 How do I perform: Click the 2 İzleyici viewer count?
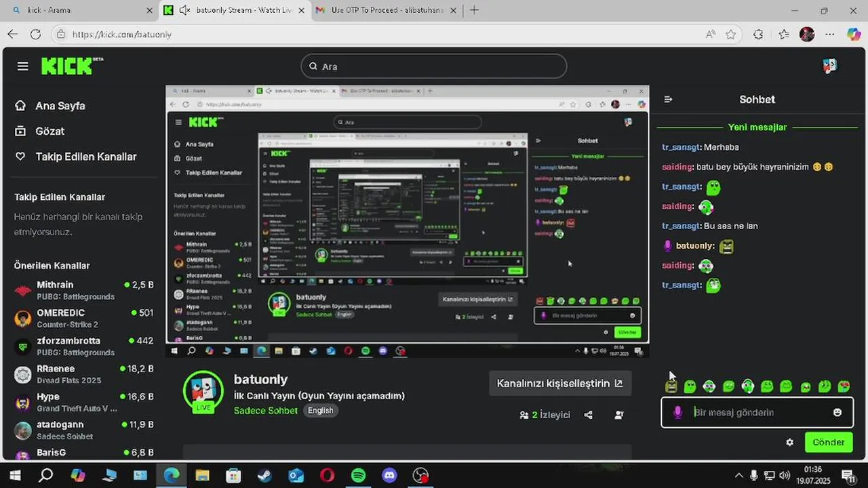tap(545, 415)
